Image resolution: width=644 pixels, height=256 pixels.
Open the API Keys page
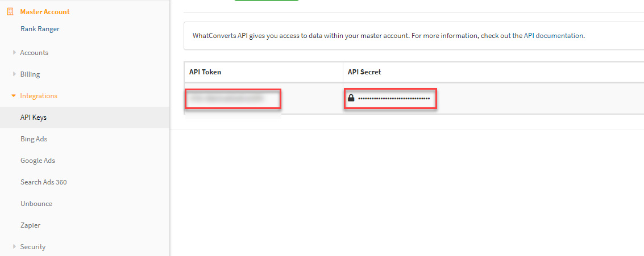[34, 117]
